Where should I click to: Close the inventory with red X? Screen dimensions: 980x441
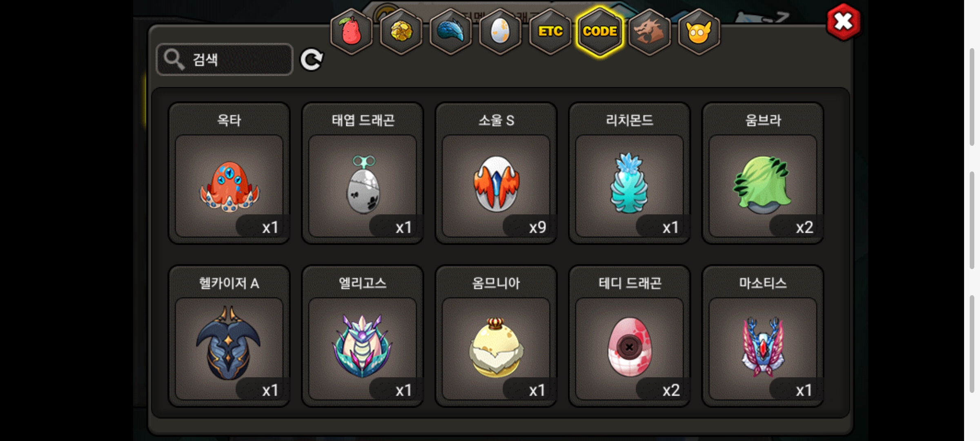pos(844,22)
